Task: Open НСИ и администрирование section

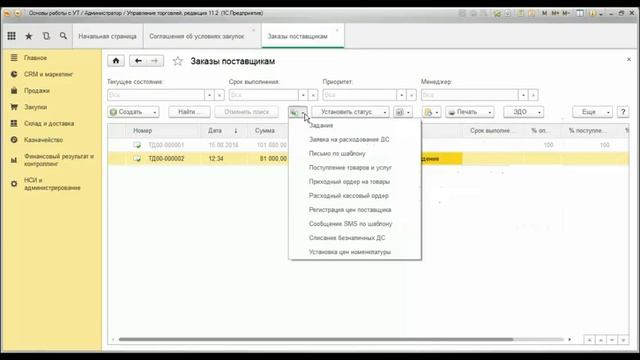Action: (x=52, y=184)
